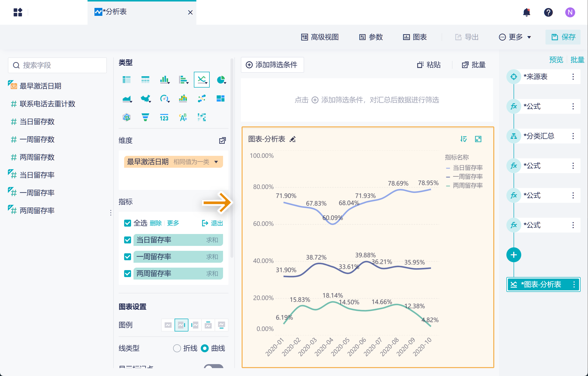The height and width of the screenshot is (376, 588).
Task: Open the 高级视图 menu item
Action: (320, 37)
